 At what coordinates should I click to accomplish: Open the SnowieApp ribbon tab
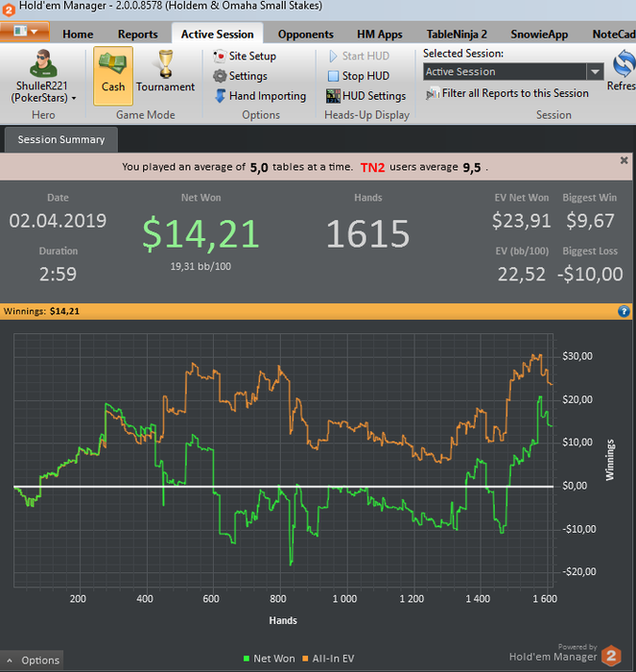pyautogui.click(x=539, y=35)
